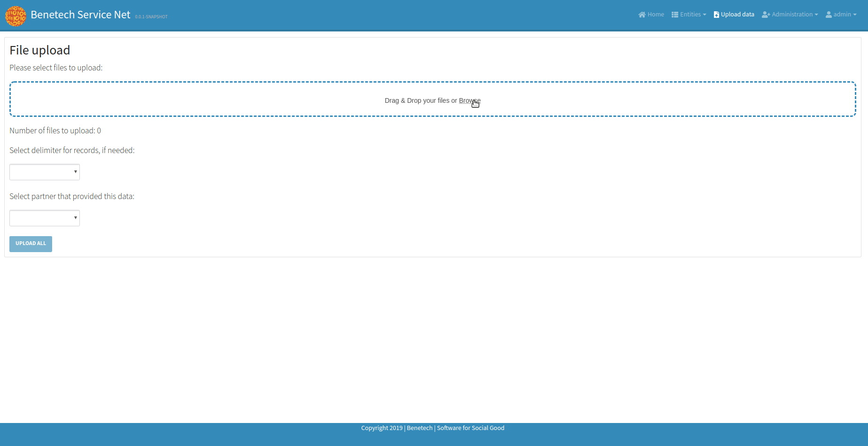Open the admin account dropdown menu
868x446 pixels.
click(841, 15)
